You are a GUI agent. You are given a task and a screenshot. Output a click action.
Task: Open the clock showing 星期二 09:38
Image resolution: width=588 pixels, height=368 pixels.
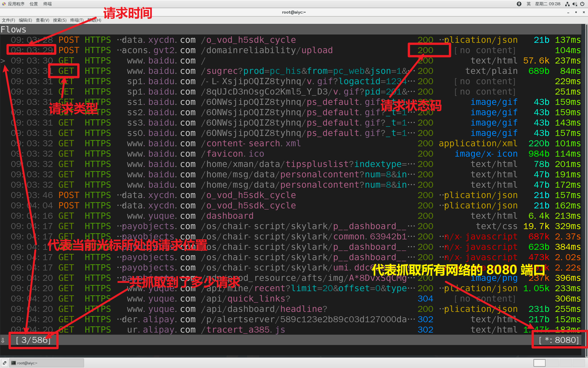548,4
